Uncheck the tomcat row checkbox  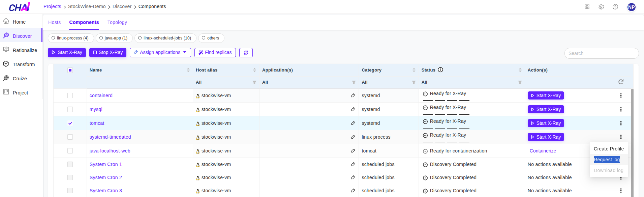(x=70, y=123)
